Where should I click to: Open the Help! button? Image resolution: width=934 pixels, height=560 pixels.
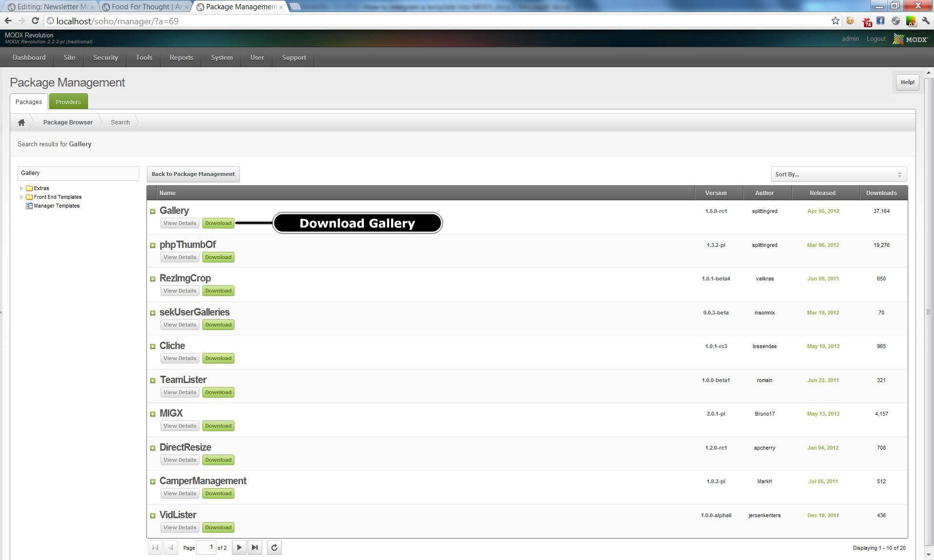[x=907, y=82]
